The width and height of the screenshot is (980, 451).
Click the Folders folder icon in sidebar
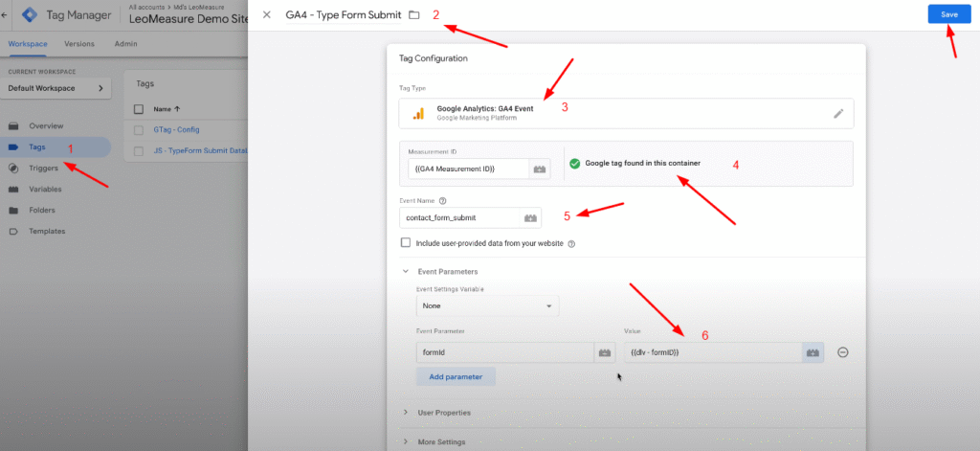click(13, 210)
